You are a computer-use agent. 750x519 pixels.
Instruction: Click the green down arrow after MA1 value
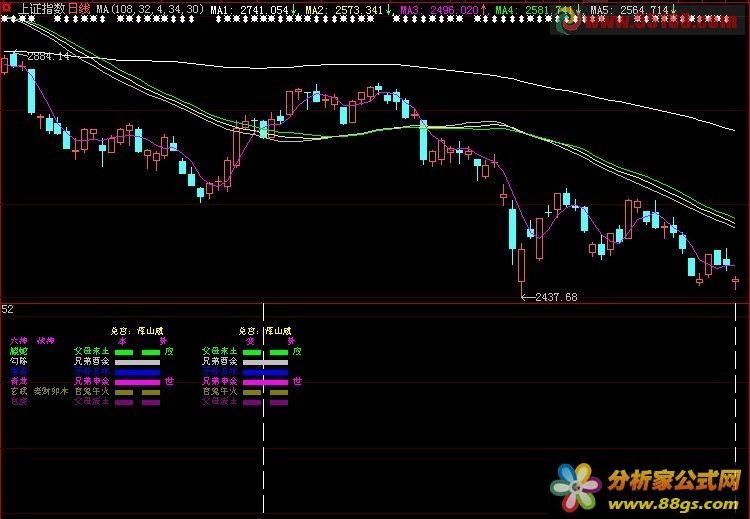[293, 9]
